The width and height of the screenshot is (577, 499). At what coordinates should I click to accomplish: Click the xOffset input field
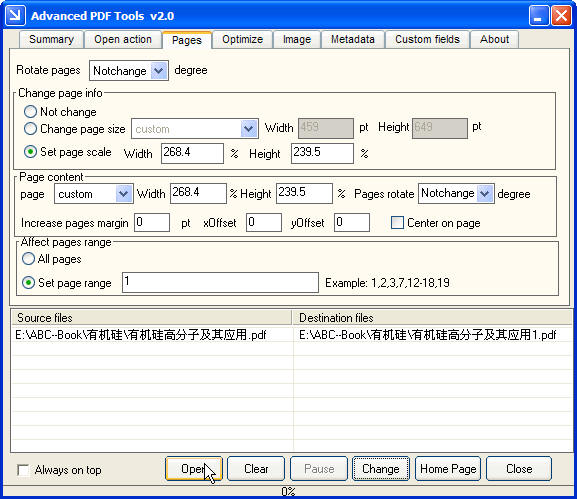click(x=264, y=223)
